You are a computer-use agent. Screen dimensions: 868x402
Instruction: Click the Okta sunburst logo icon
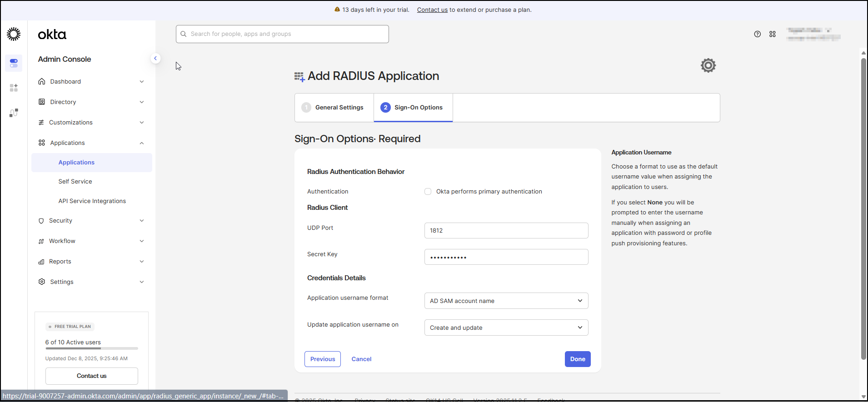[14, 34]
